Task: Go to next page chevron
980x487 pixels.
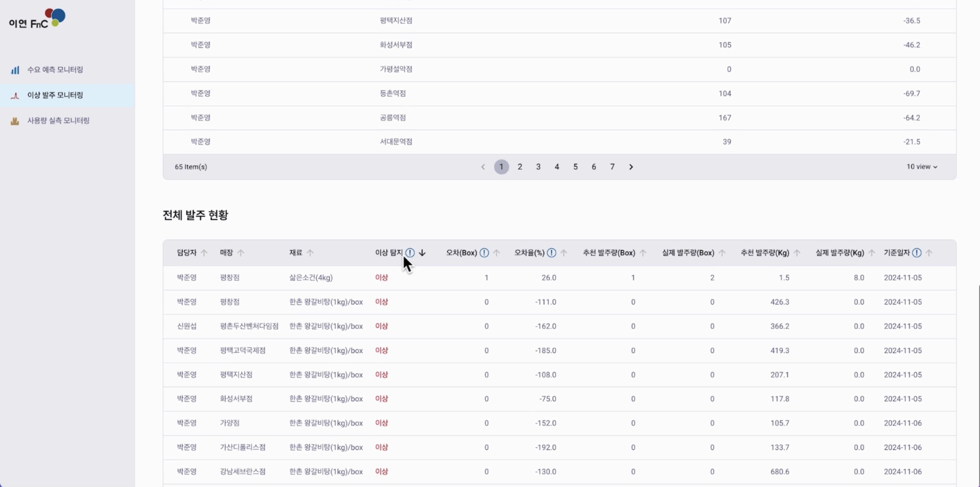Action: pyautogui.click(x=631, y=166)
